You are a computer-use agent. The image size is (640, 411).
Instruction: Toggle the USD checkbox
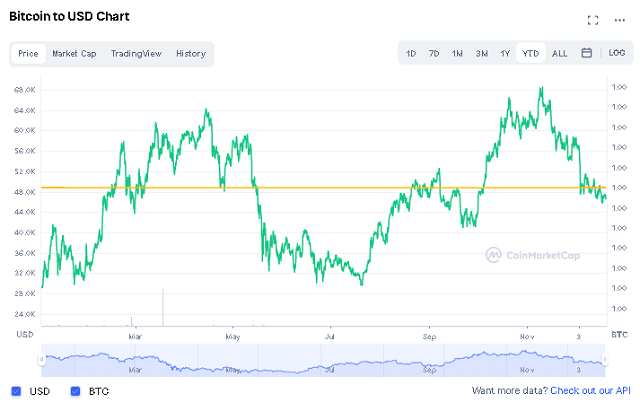pyautogui.click(x=15, y=391)
